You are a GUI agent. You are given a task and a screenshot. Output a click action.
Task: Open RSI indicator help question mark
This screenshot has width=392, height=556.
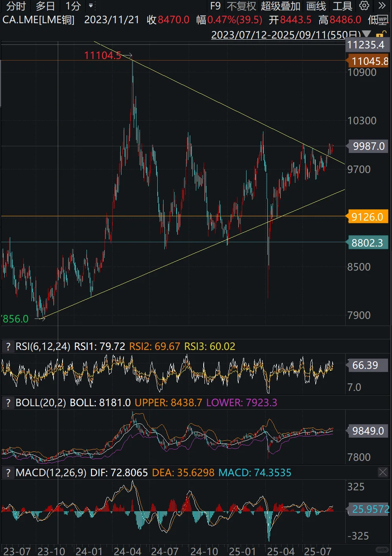pos(8,346)
